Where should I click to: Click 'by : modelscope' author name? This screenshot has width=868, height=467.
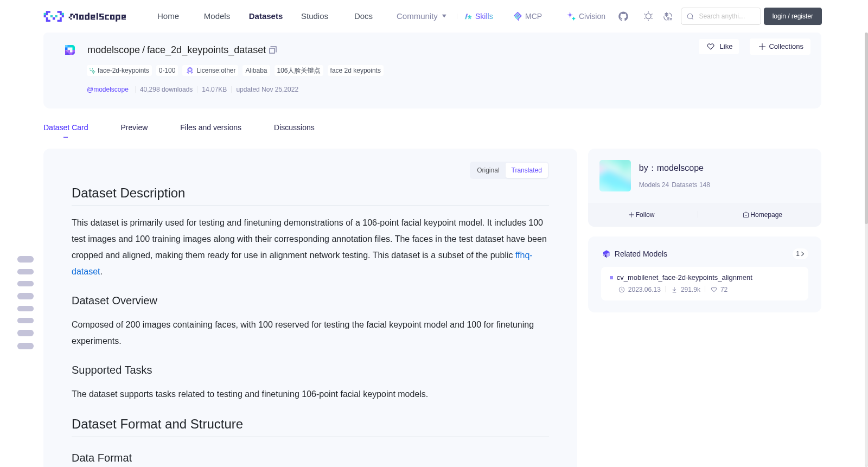pos(671,168)
